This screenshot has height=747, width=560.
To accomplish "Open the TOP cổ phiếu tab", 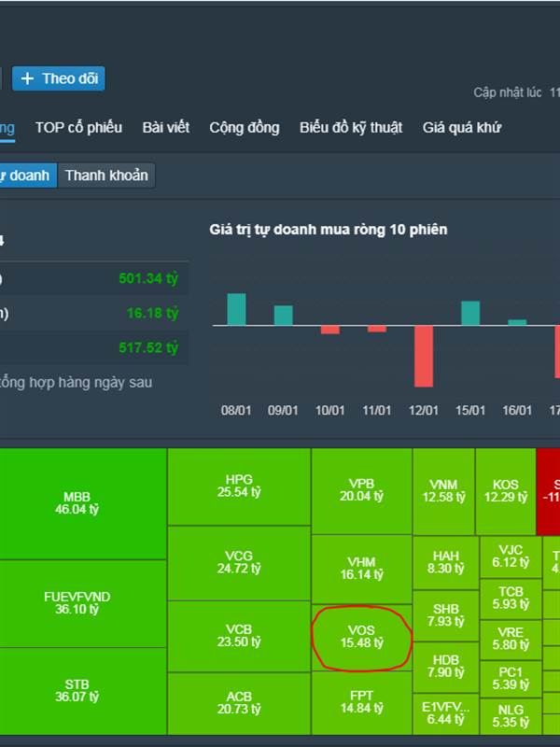I will [78, 127].
